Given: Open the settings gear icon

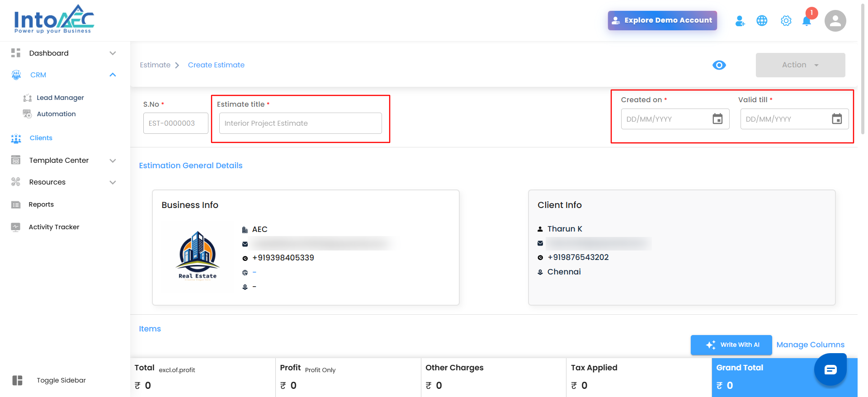Looking at the screenshot, I should coord(786,21).
